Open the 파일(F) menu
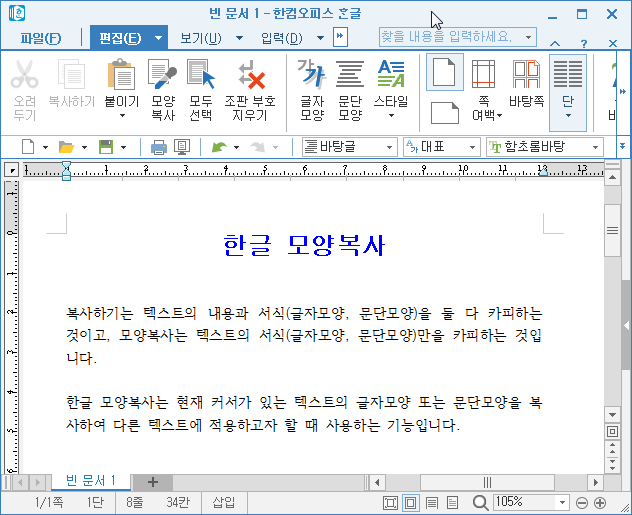 pos(41,38)
